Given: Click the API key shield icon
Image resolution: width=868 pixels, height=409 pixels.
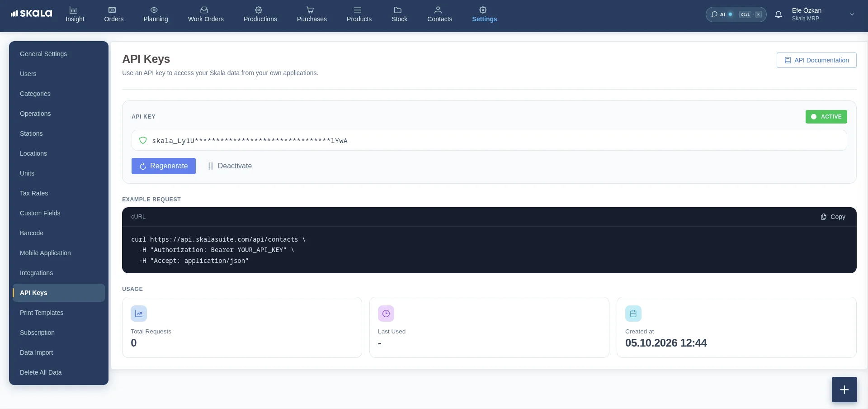Looking at the screenshot, I should (143, 140).
